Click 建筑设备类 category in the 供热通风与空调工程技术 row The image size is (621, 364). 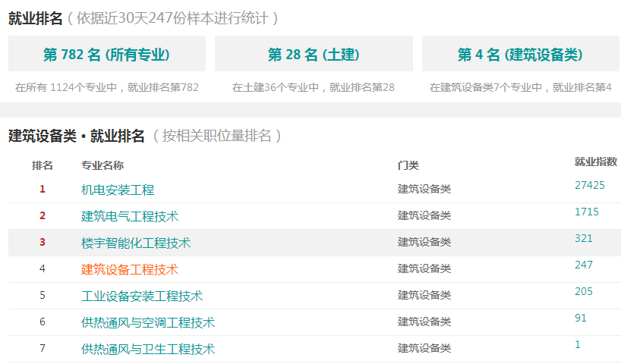[x=424, y=322]
